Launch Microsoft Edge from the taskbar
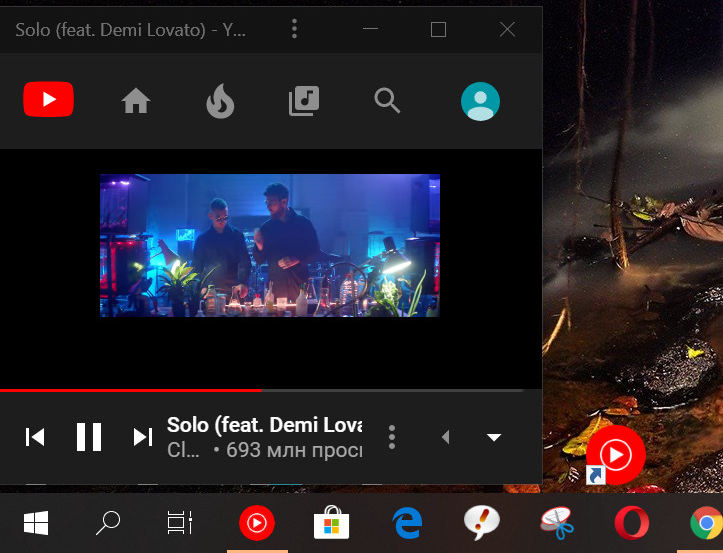Screen dimensions: 723x553 point(407,523)
